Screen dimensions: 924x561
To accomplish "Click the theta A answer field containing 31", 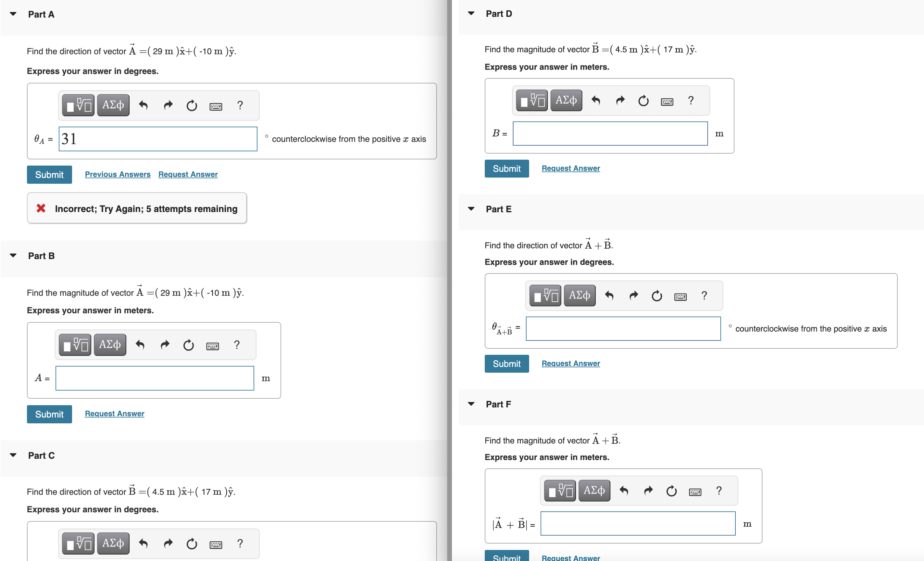I will 158,139.
